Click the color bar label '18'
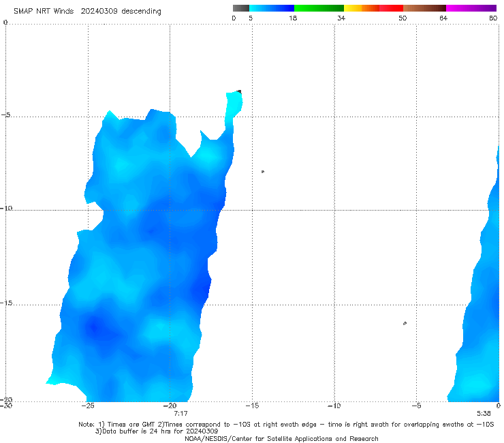This screenshot has width=504, height=443. click(293, 18)
